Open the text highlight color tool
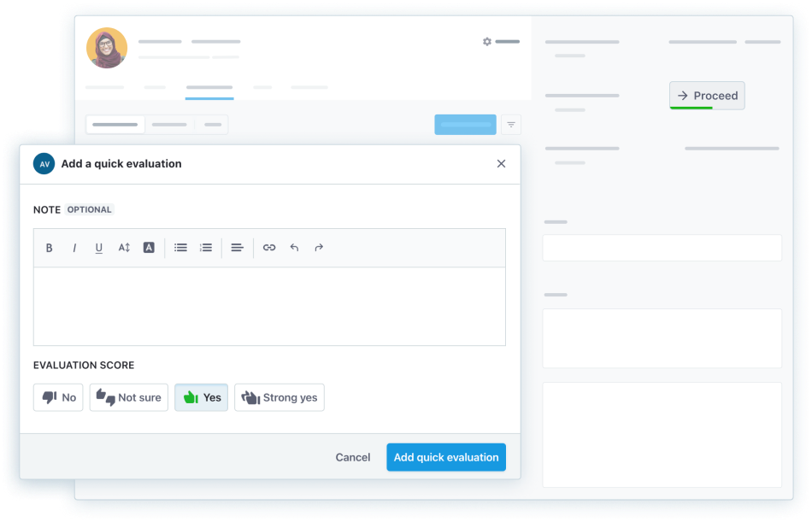 149,248
